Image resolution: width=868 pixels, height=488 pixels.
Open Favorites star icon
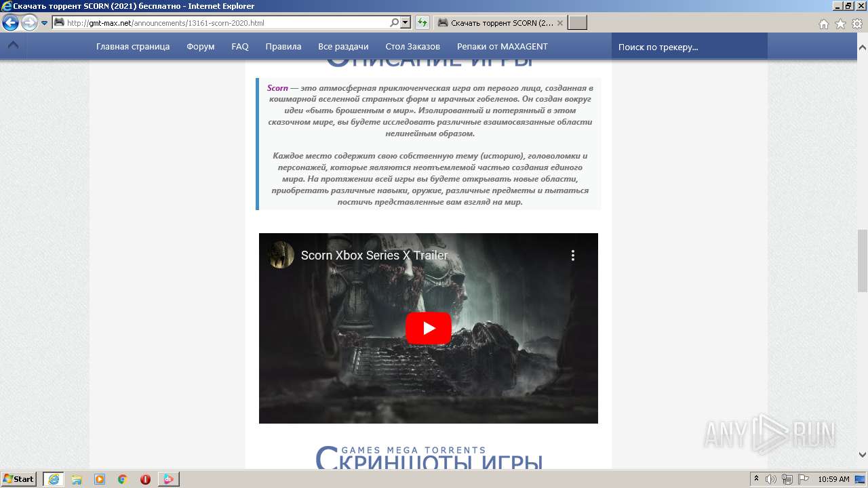tap(840, 24)
